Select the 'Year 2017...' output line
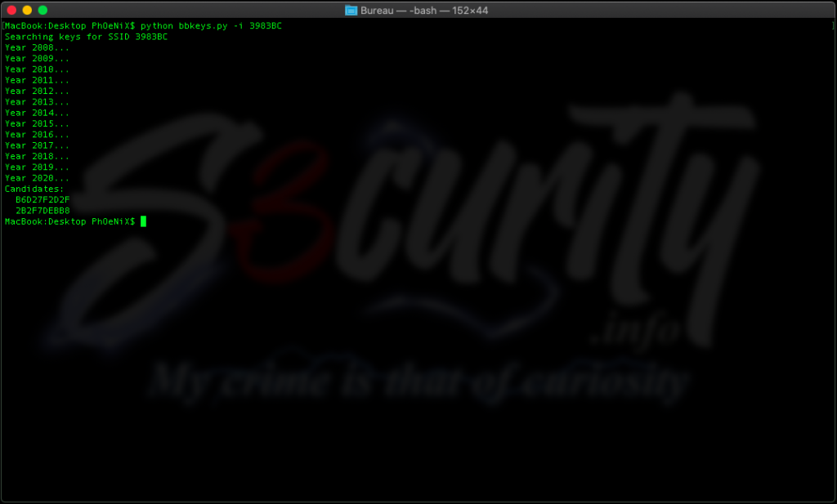The image size is (837, 504). pyautogui.click(x=37, y=145)
